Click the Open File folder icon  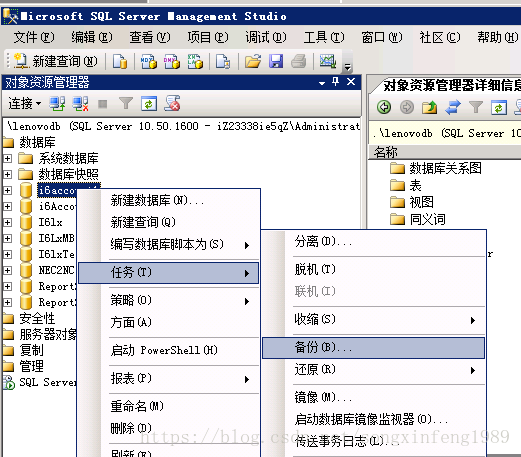tap(253, 61)
